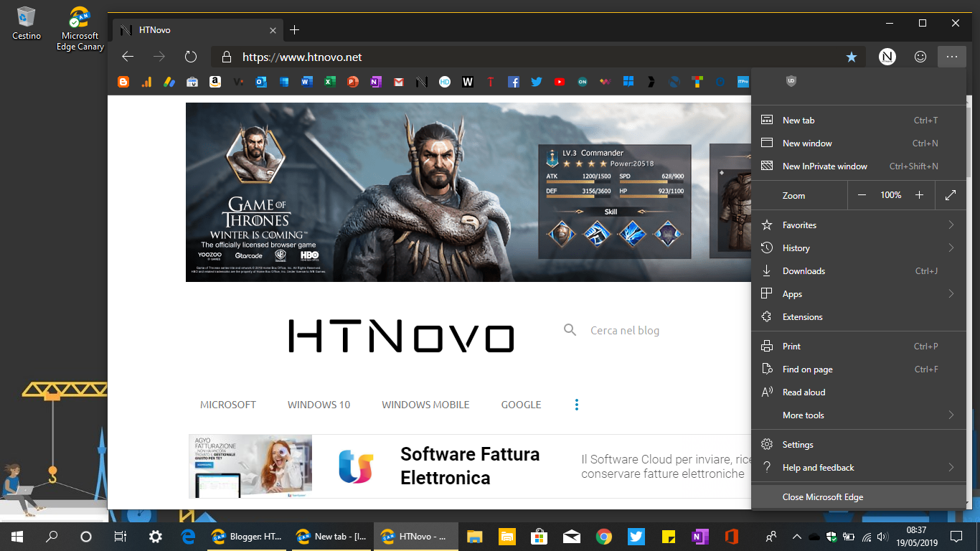This screenshot has width=980, height=551.
Task: Open the profile avatar button
Action: click(x=887, y=57)
